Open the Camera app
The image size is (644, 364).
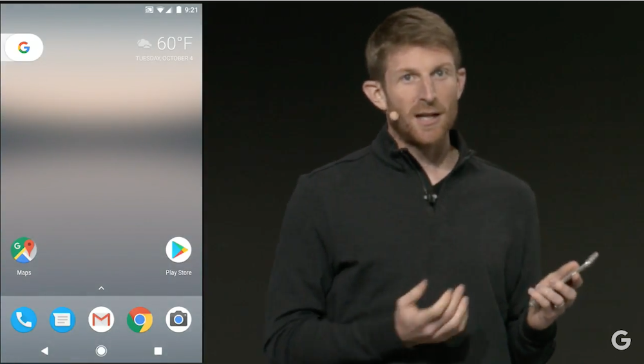178,319
